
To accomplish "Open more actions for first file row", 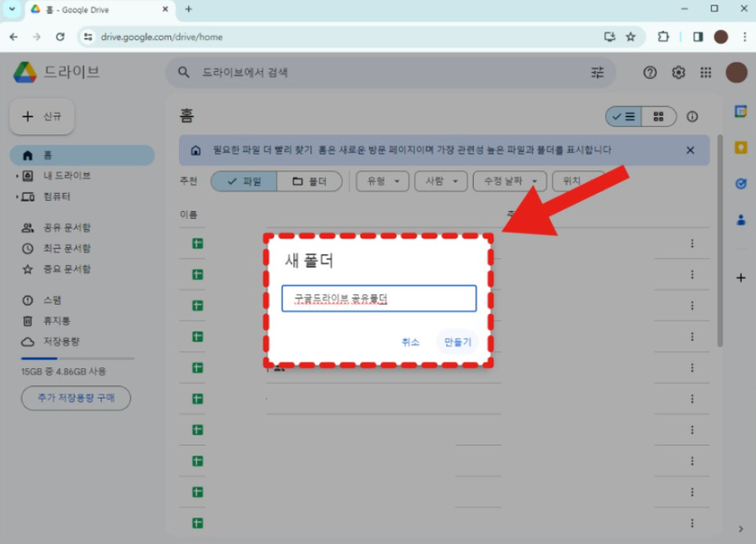I will click(692, 244).
